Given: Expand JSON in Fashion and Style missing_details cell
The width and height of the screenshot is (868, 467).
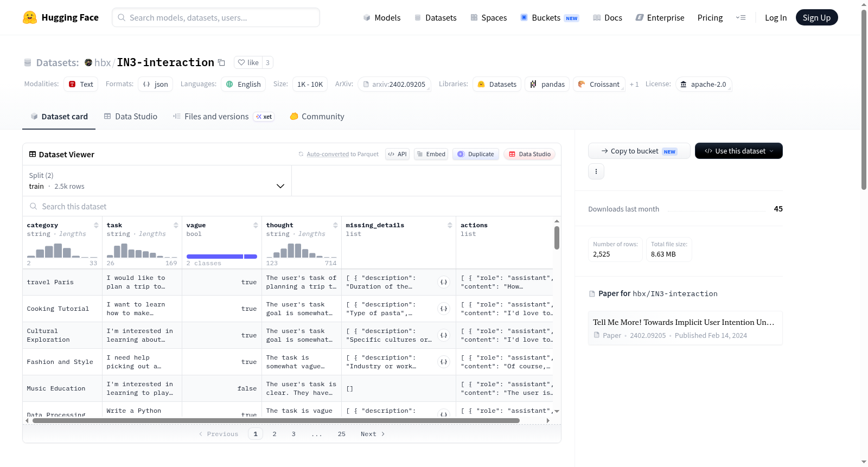Looking at the screenshot, I should pyautogui.click(x=444, y=362).
